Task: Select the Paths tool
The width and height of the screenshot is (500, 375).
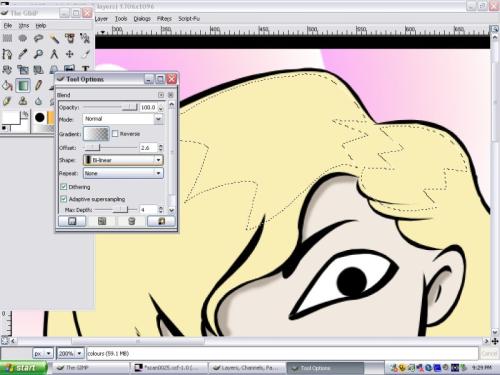Action: click(7, 54)
